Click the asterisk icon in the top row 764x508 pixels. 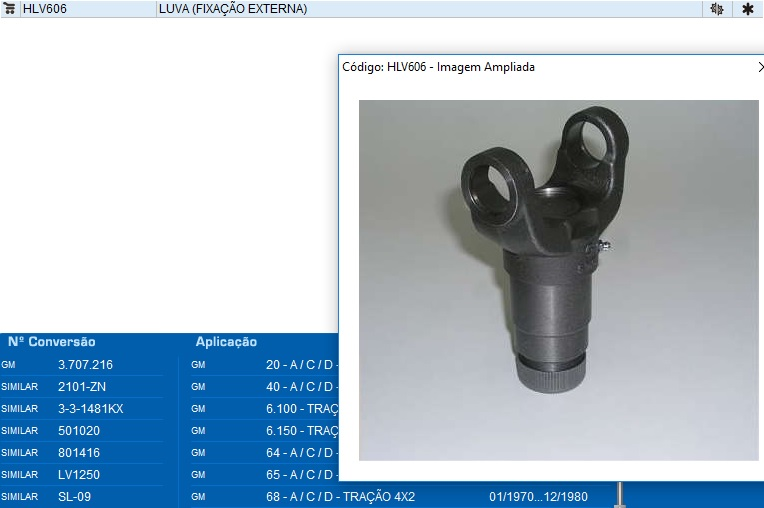(x=747, y=9)
